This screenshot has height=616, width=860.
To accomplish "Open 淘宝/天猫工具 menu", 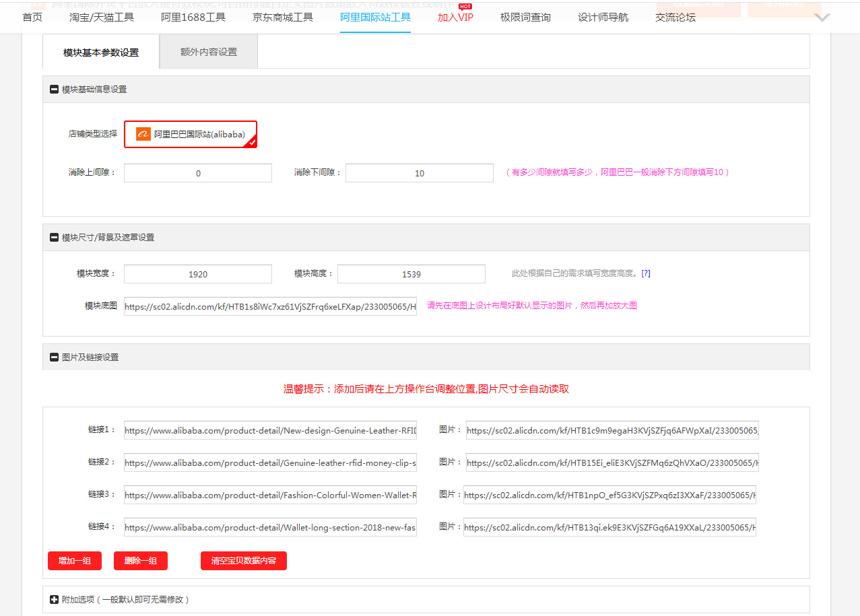I will click(102, 18).
